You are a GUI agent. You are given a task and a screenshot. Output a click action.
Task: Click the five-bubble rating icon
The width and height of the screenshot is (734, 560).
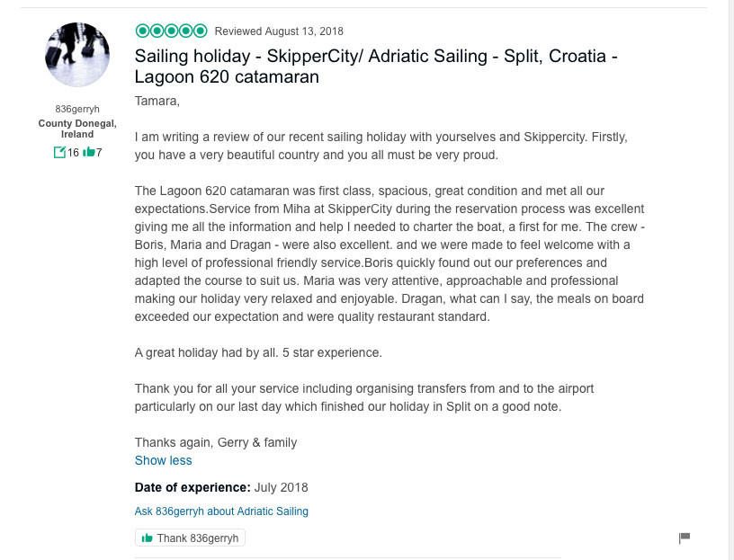pos(171,31)
